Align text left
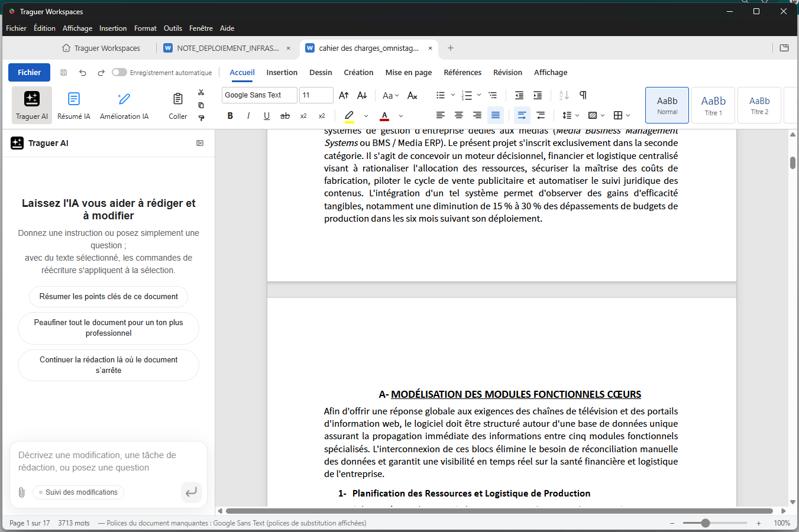The width and height of the screenshot is (799, 532). pos(441,115)
